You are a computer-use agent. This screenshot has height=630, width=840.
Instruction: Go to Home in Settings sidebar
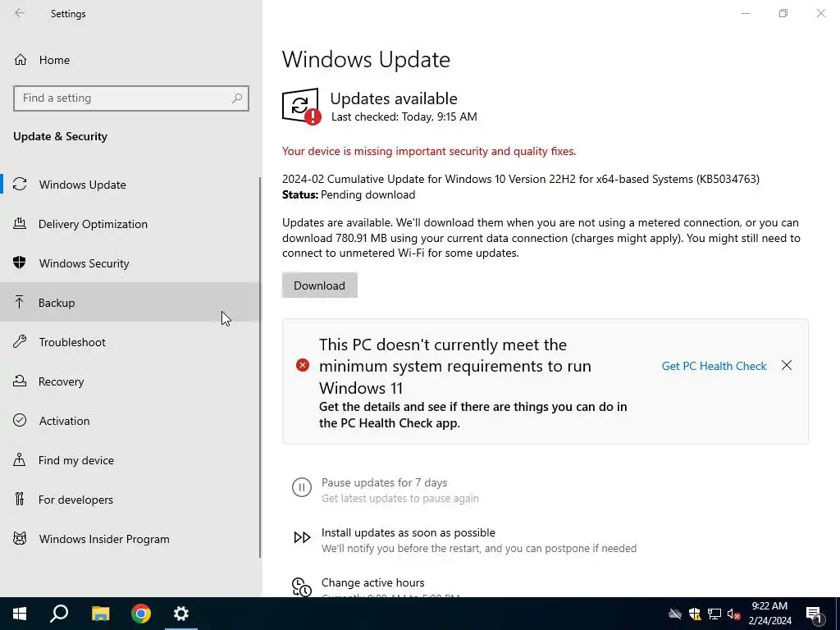point(130,60)
